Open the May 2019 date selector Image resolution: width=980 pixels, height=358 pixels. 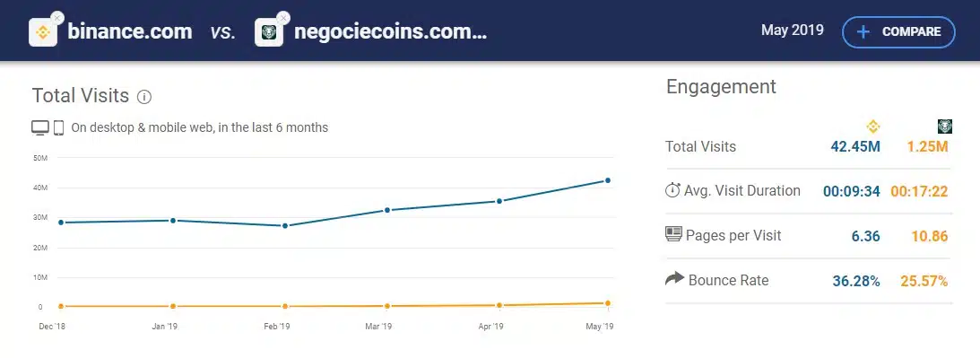(x=793, y=30)
